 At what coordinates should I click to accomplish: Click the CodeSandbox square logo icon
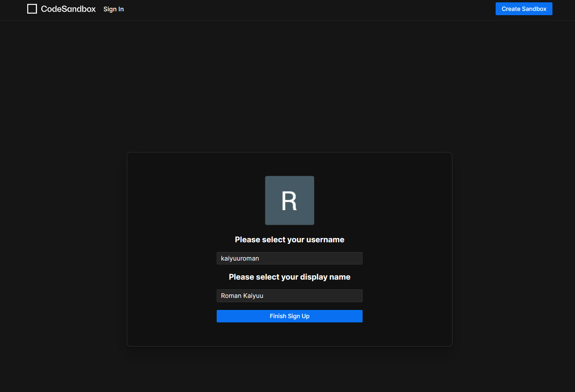click(x=32, y=9)
